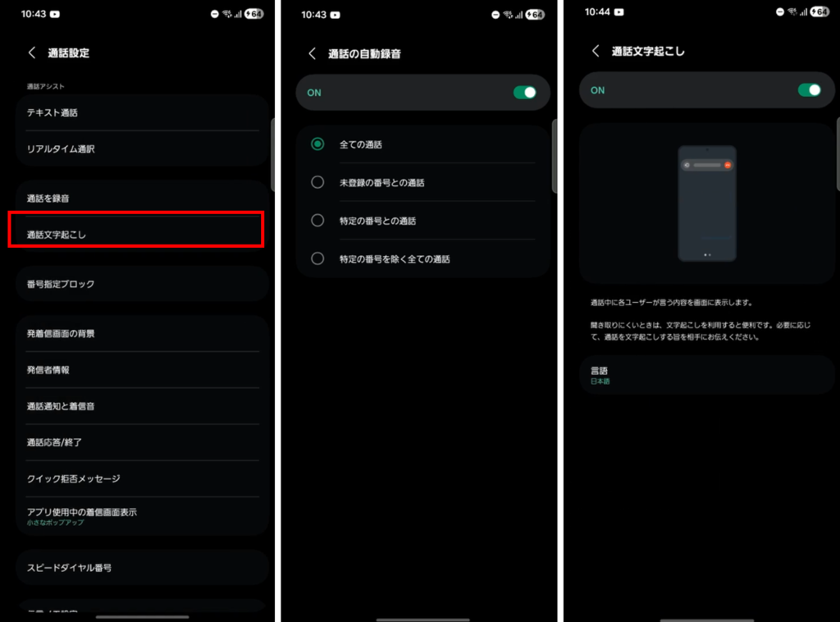
Task: Go back from 通話設定 screen
Action: [x=32, y=53]
